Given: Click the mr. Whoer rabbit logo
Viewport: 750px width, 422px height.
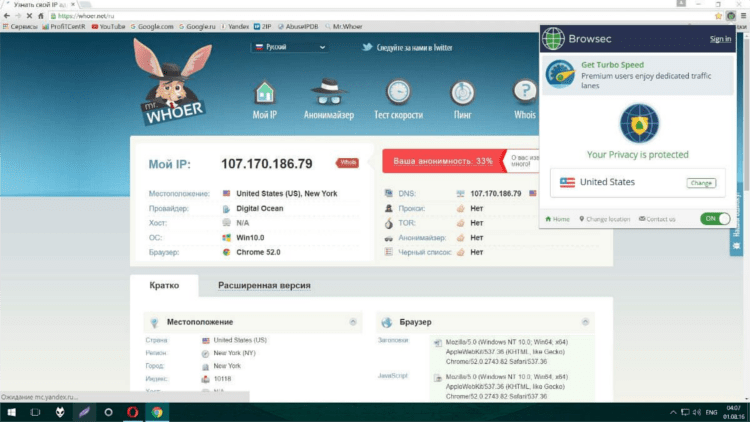Looking at the screenshot, I should coord(173,82).
